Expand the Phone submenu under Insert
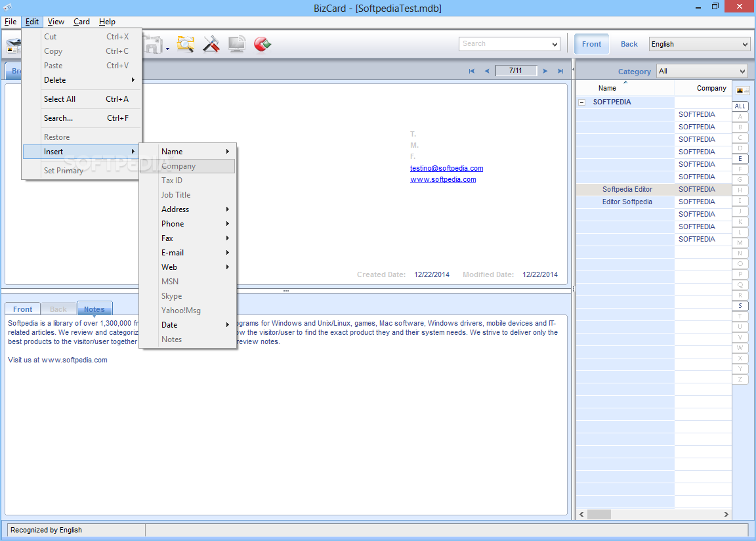Viewport: 756px width, 541px height. point(188,224)
